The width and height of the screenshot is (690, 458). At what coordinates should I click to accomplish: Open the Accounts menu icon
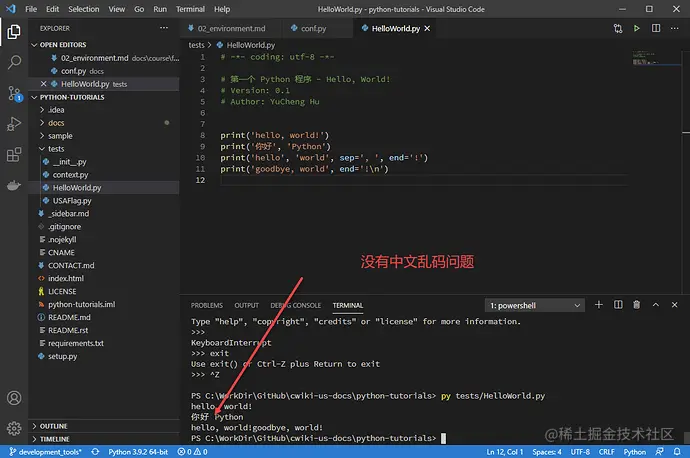pos(14,398)
